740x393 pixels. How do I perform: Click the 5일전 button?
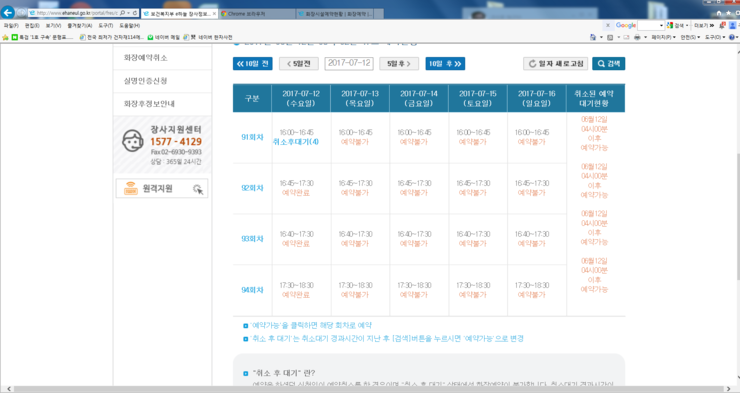(299, 64)
